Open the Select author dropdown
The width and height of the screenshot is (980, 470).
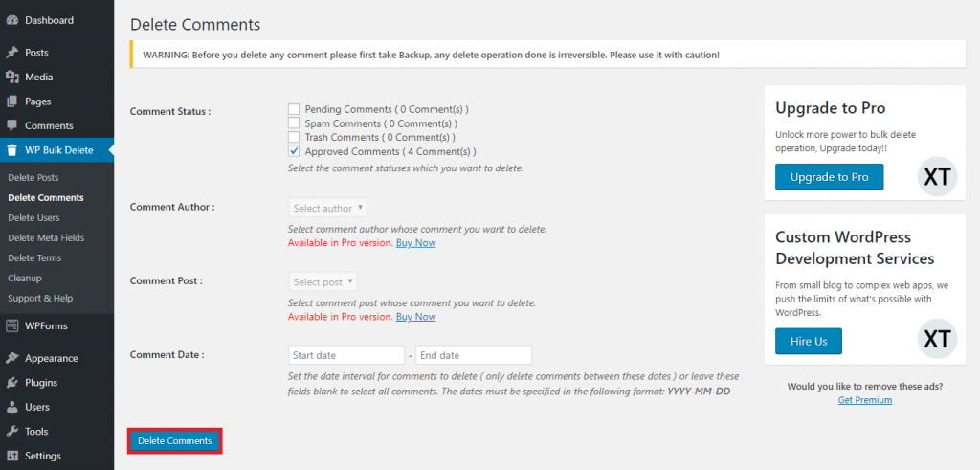point(327,208)
